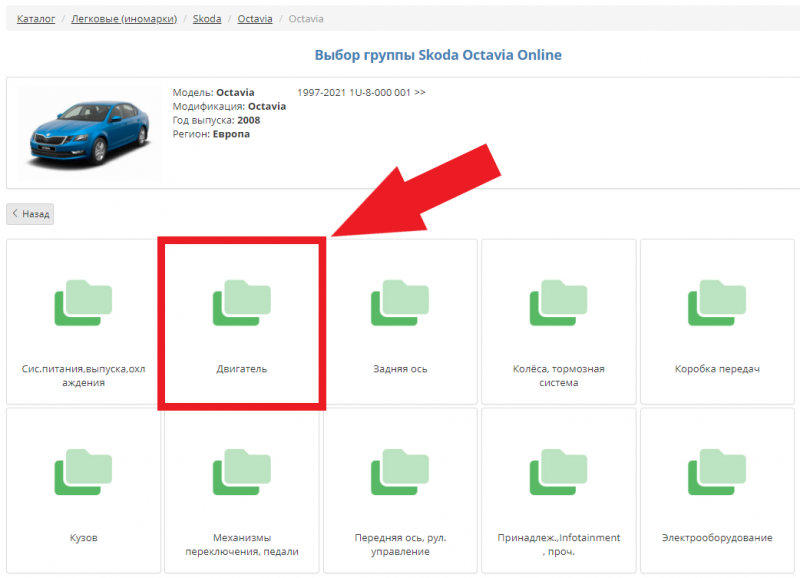Open the Skoda breadcrumb link
Viewport: 800px width, 578px height.
(207, 19)
